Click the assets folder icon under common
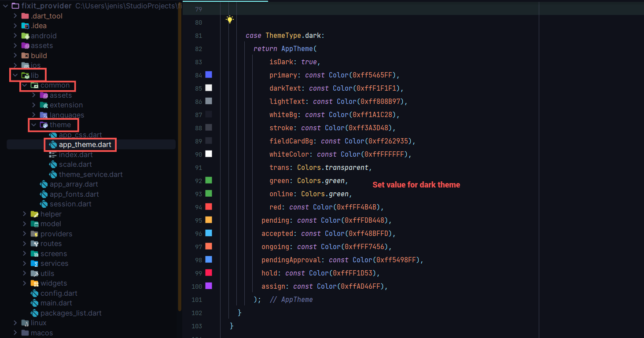644x338 pixels. click(44, 96)
